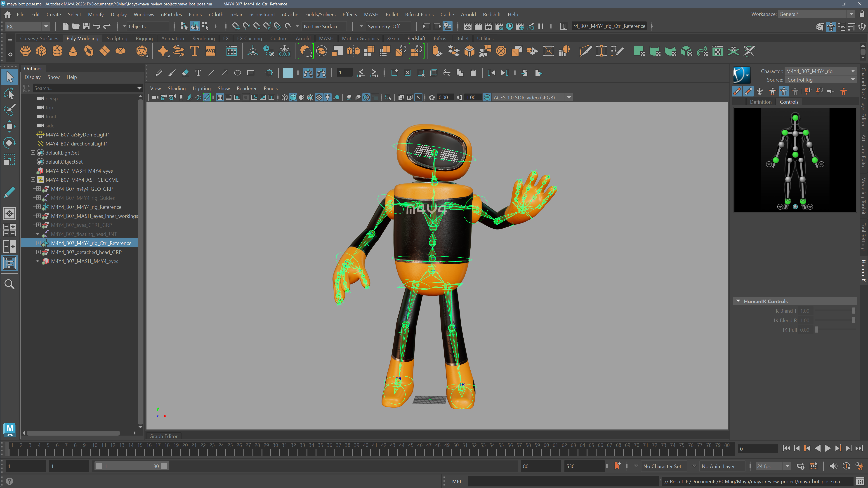The width and height of the screenshot is (868, 488).
Task: Open the Character dropdown showing M4Y4_B07_M4Y4_rig
Action: (x=853, y=71)
